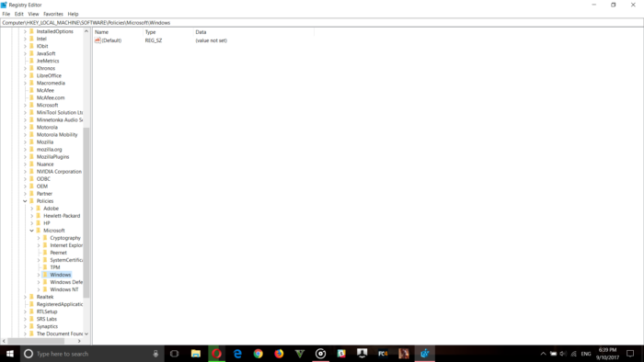This screenshot has height=362, width=644.
Task: Select the HP key under Policies
Action: tap(47, 223)
